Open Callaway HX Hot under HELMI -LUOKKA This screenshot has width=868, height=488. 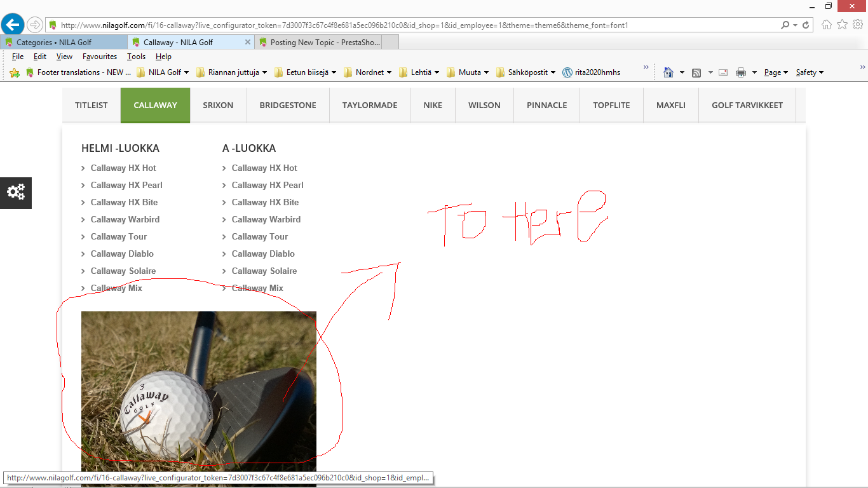click(123, 168)
